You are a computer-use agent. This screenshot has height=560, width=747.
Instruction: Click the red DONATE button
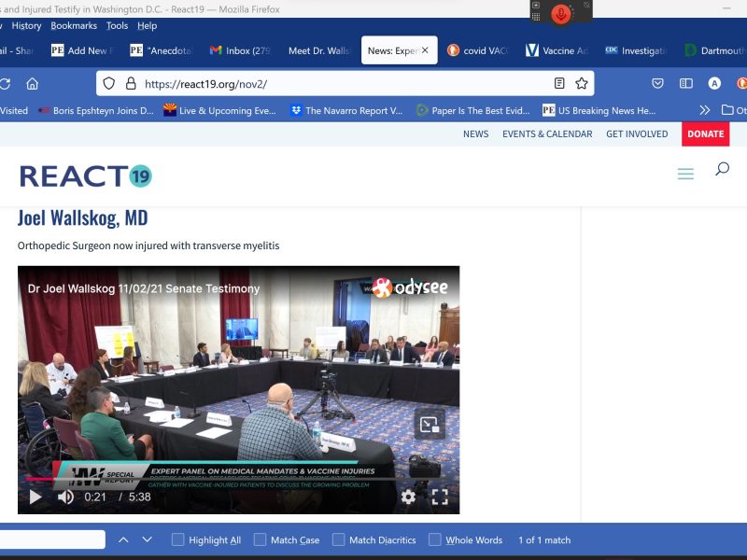click(x=705, y=133)
